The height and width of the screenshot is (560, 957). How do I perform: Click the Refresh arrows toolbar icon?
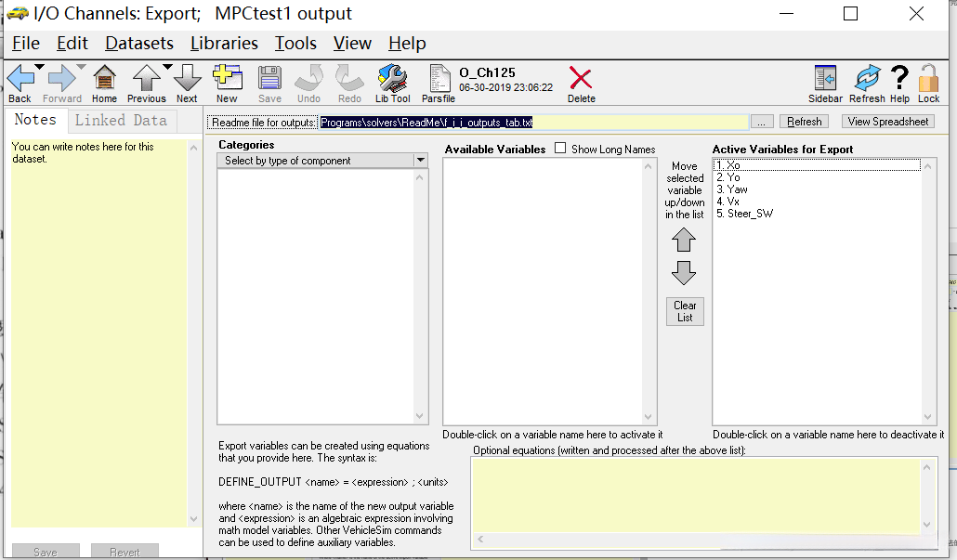(867, 79)
